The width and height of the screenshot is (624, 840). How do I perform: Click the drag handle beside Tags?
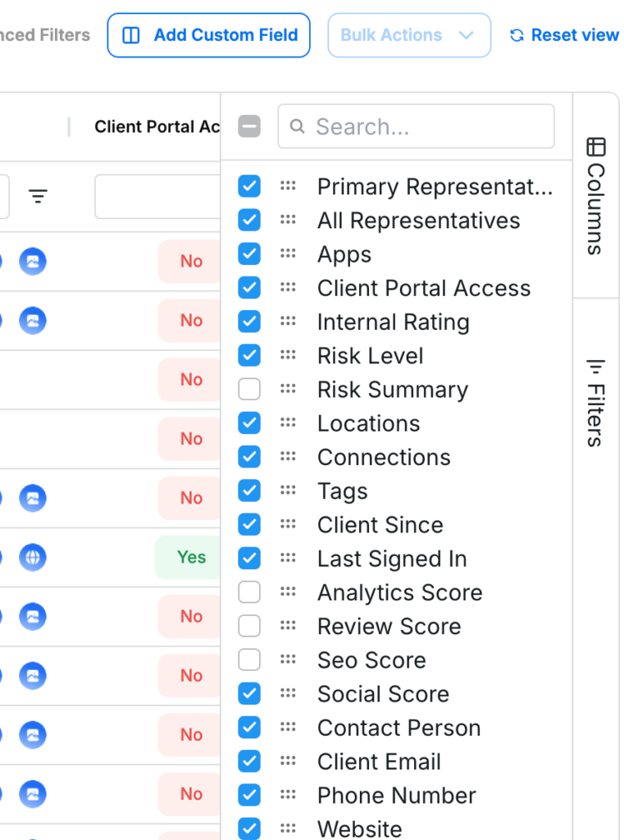288,491
